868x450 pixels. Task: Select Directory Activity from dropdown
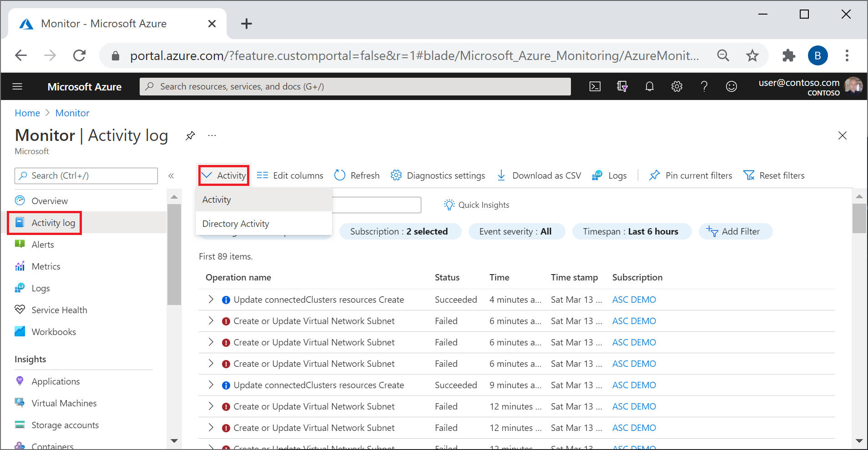[x=236, y=224]
